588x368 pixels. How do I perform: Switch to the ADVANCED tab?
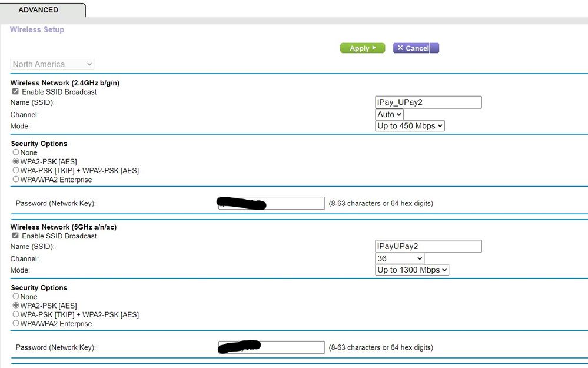tap(39, 9)
